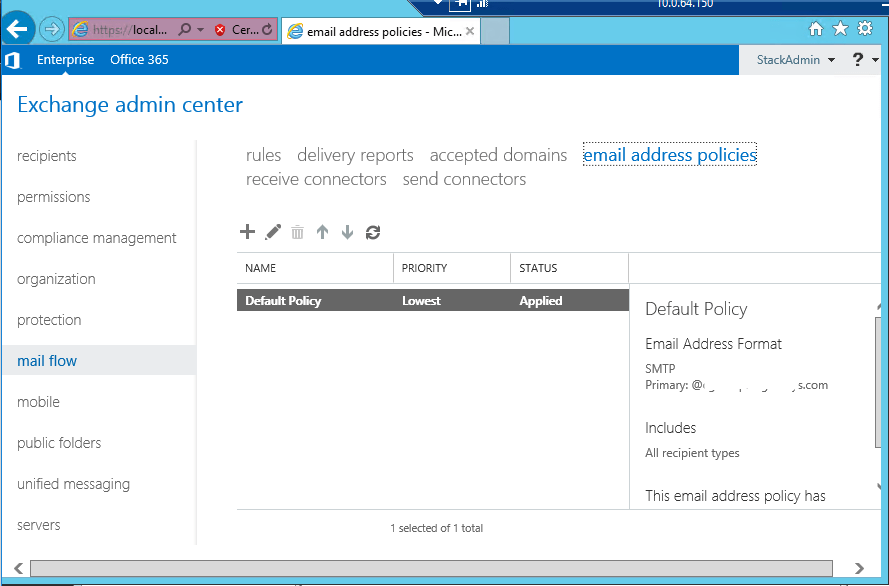Expand the StackAdmin user dropdown

pos(795,60)
